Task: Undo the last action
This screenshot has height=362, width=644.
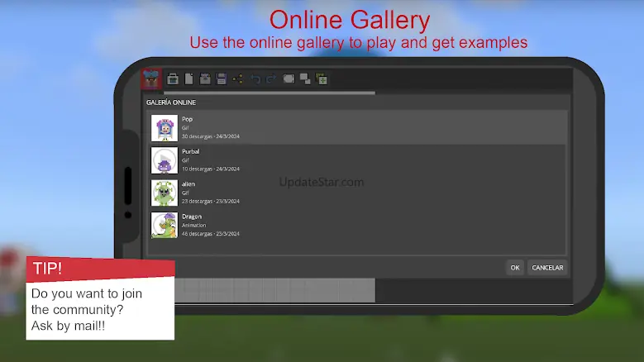Action: 255,79
